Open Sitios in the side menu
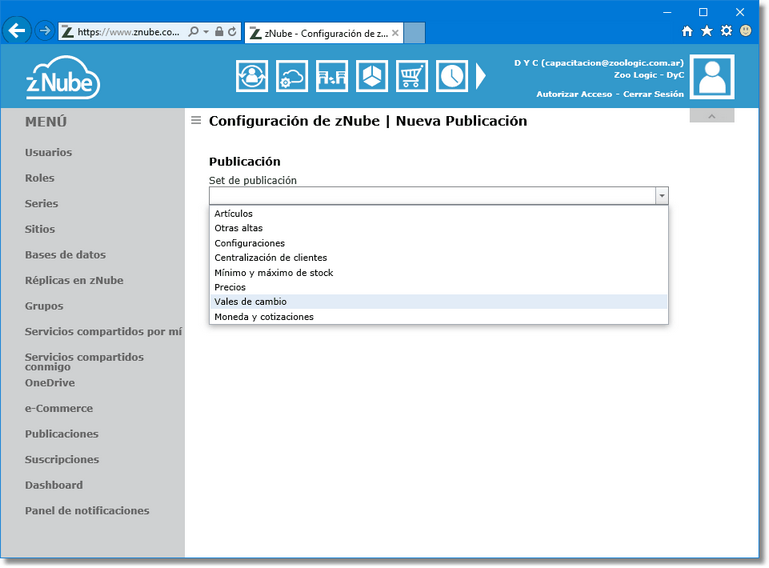The height and width of the screenshot is (568, 769). coord(40,229)
